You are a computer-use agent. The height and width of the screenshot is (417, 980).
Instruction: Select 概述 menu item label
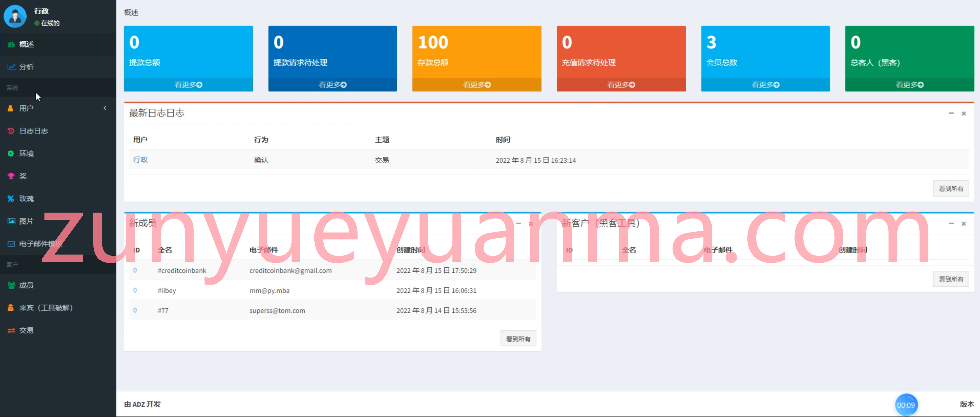(27, 44)
